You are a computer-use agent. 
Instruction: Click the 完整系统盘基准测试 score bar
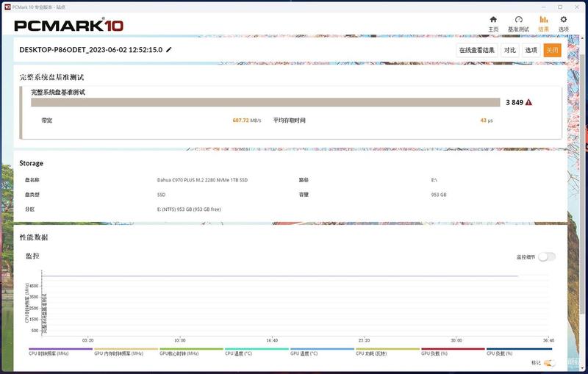tap(265, 102)
